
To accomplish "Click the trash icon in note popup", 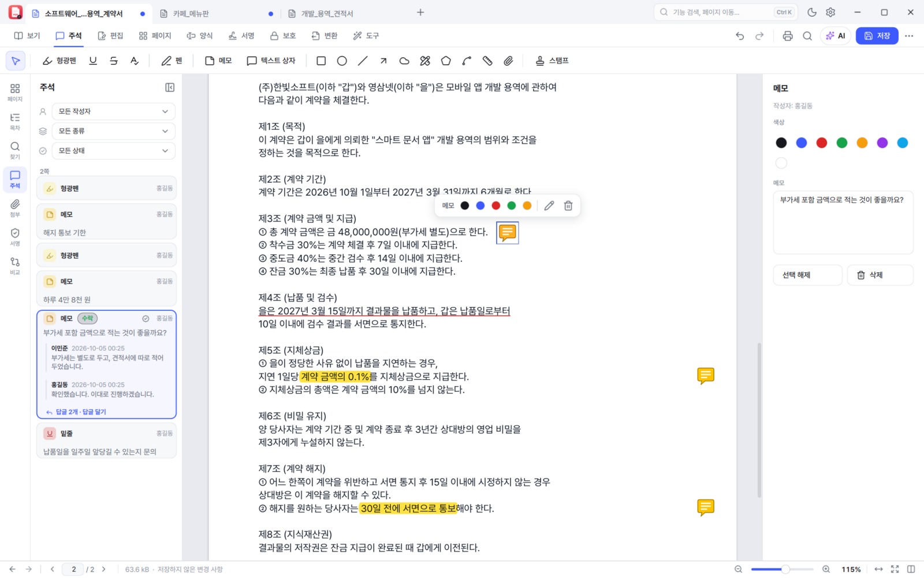I will (x=568, y=206).
